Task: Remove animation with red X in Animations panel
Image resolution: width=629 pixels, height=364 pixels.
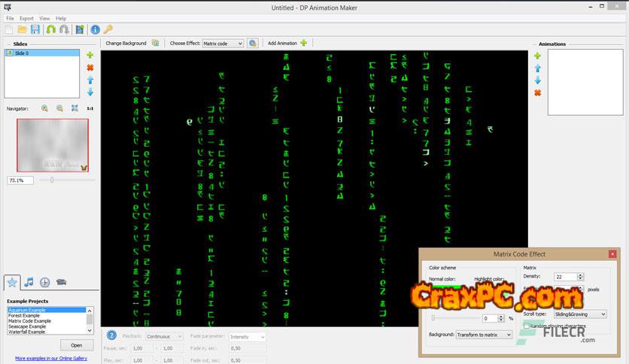Action: click(537, 93)
